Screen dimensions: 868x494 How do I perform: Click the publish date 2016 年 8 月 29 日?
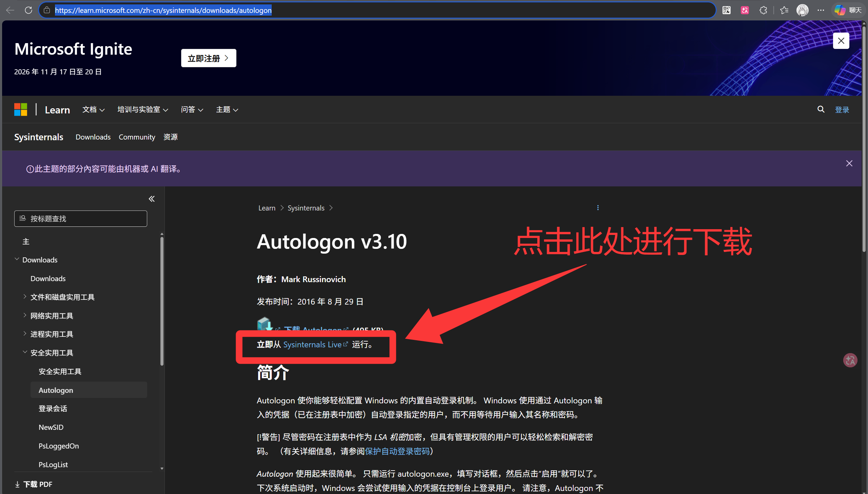pyautogui.click(x=330, y=302)
